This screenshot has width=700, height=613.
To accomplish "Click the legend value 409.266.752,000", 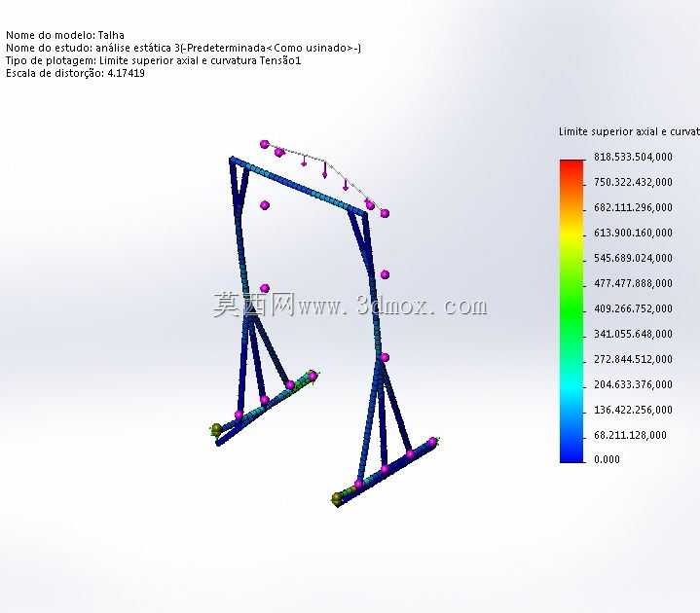I will point(633,308).
